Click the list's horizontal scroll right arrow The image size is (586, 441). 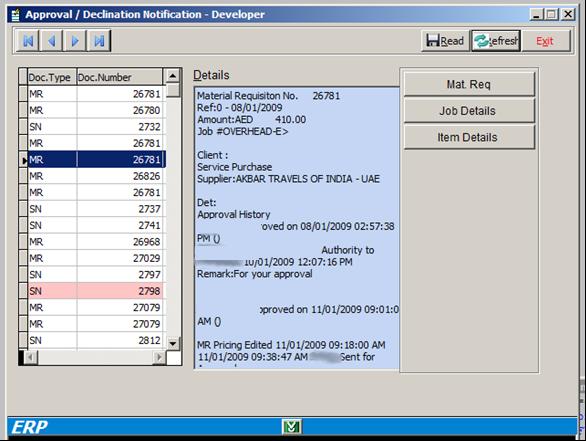[159, 357]
